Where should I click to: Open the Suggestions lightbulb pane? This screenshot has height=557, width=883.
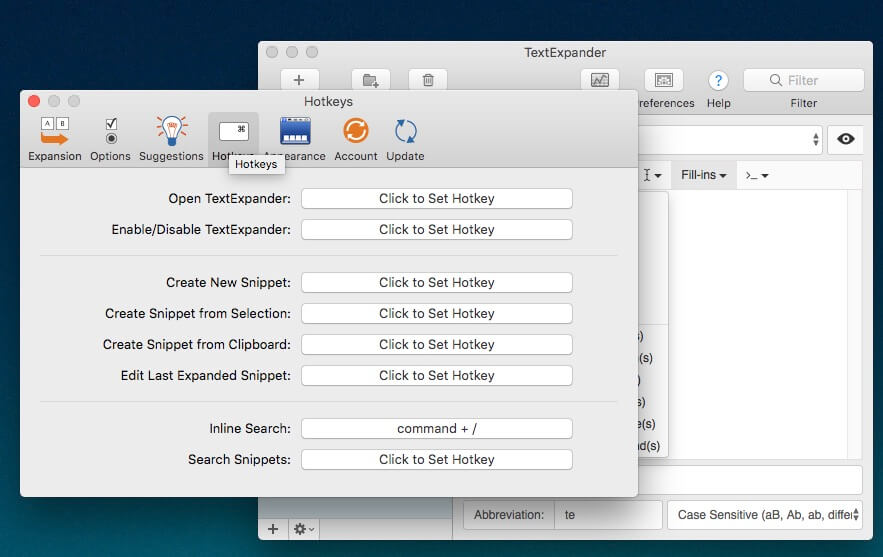coord(171,139)
